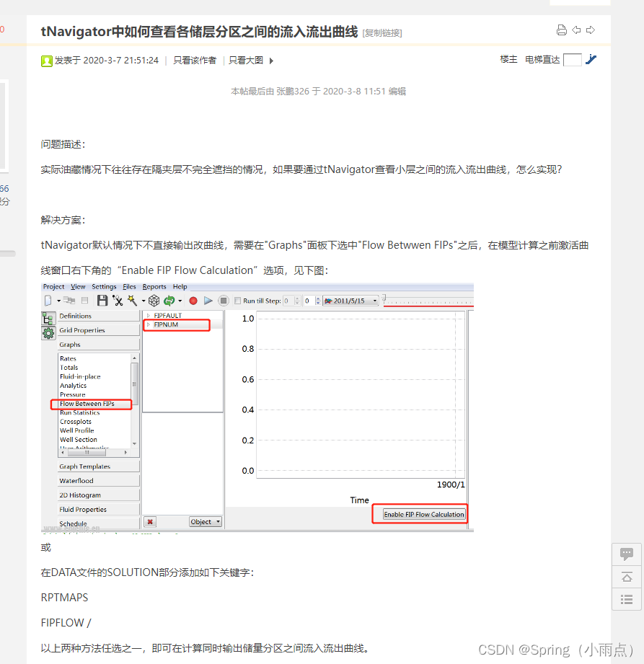Click the second step value stepper showing 0
Image resolution: width=644 pixels, height=664 pixels.
click(x=318, y=301)
